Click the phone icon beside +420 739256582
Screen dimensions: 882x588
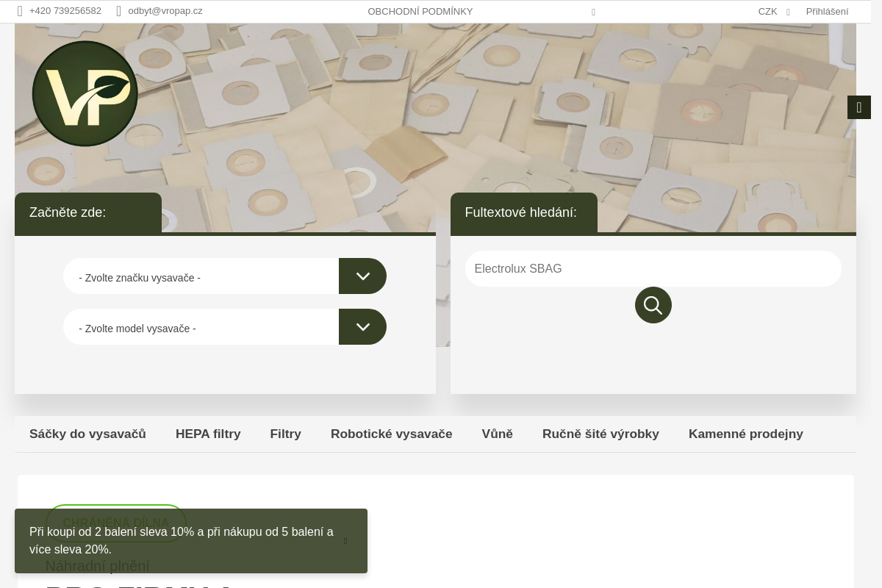(20, 11)
